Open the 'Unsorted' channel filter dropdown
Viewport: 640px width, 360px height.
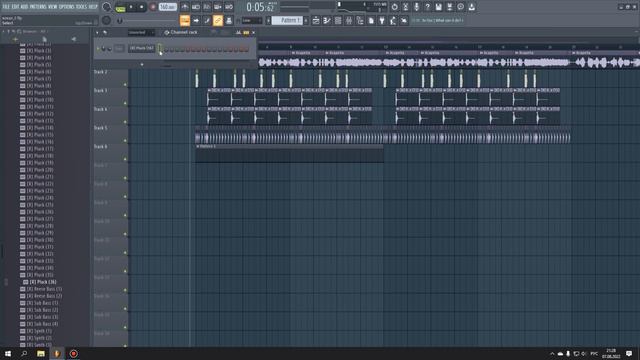coord(141,32)
